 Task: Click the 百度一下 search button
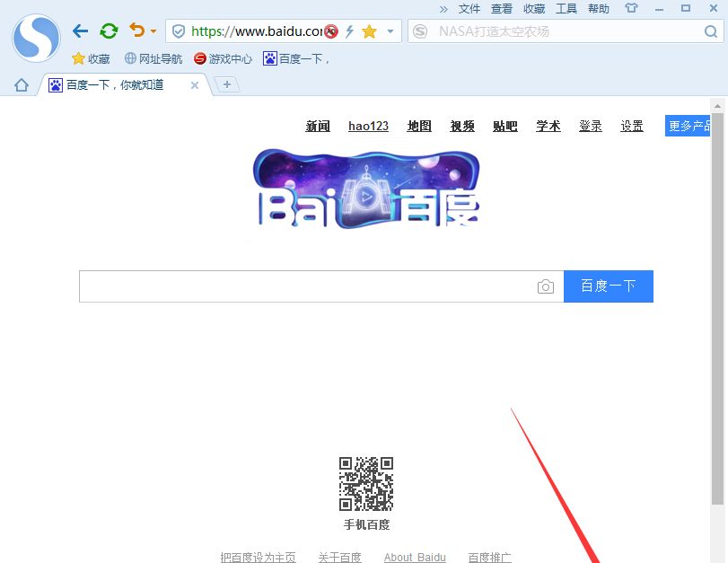(609, 286)
